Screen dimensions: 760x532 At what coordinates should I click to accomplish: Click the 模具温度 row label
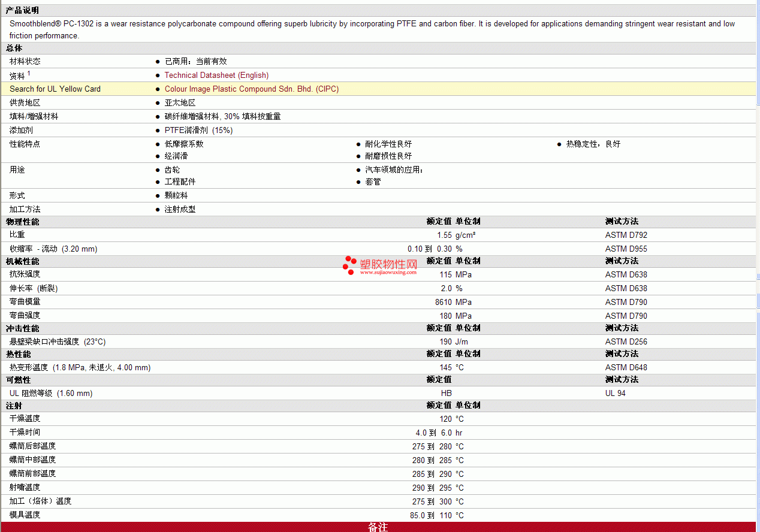pos(25,515)
